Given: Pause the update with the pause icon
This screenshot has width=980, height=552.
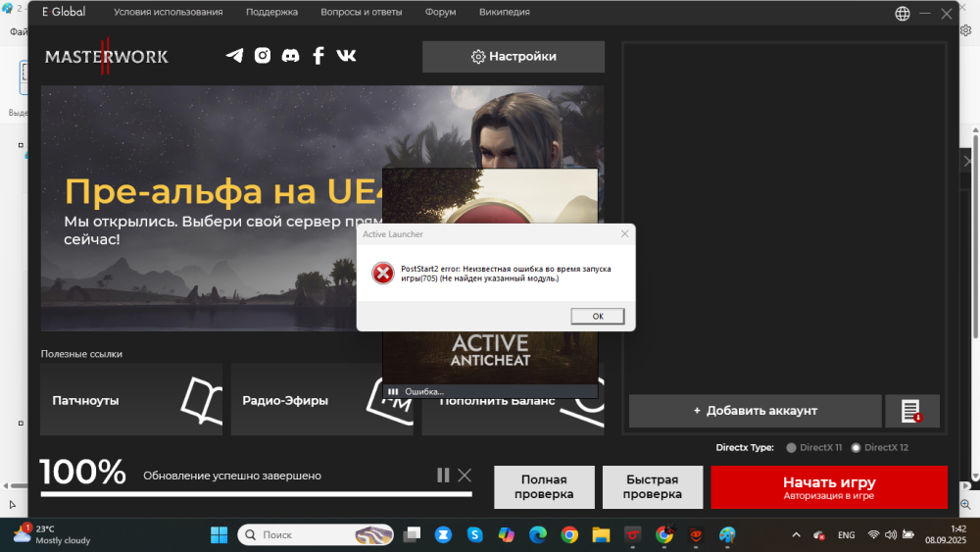Looking at the screenshot, I should pos(443,476).
